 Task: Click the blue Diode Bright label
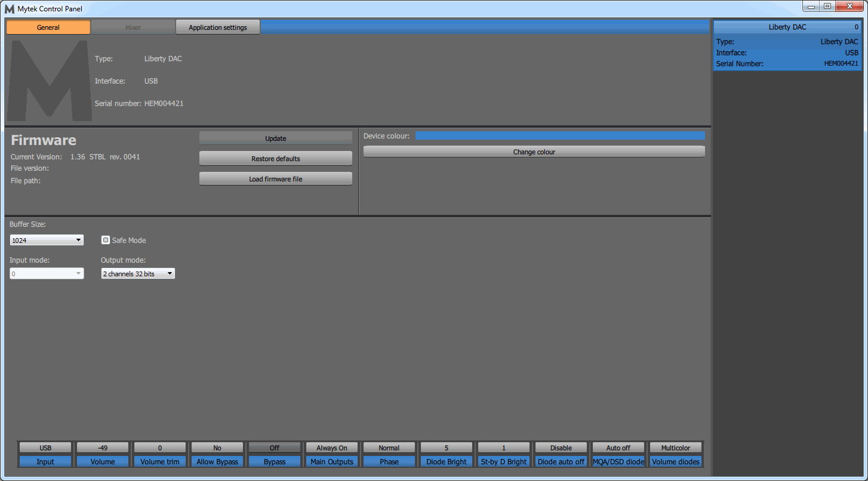(447, 461)
